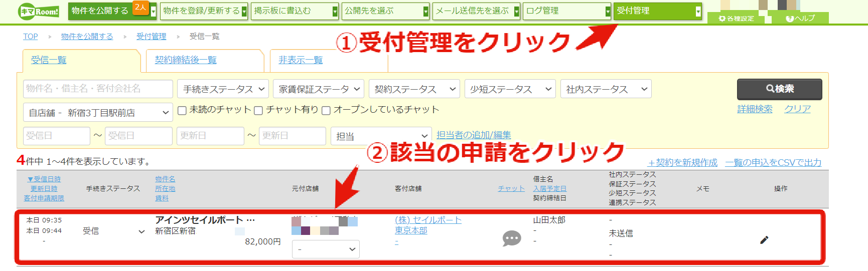
Task: Change the 受信 status dropdown in the row
Action: [x=113, y=231]
